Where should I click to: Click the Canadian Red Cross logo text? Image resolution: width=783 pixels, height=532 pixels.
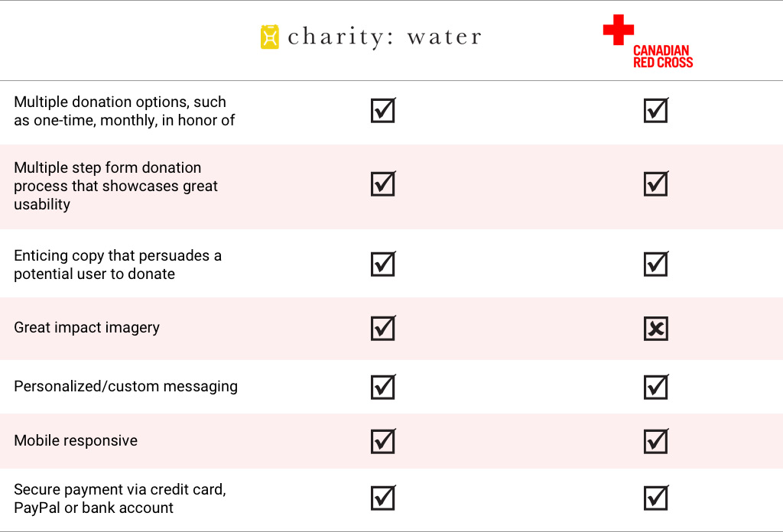tap(663, 57)
